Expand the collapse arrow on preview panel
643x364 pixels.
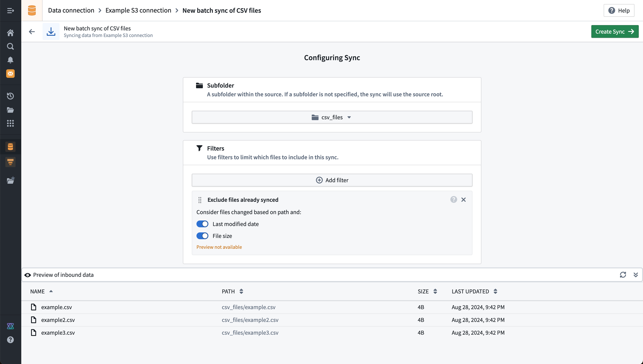click(x=636, y=275)
